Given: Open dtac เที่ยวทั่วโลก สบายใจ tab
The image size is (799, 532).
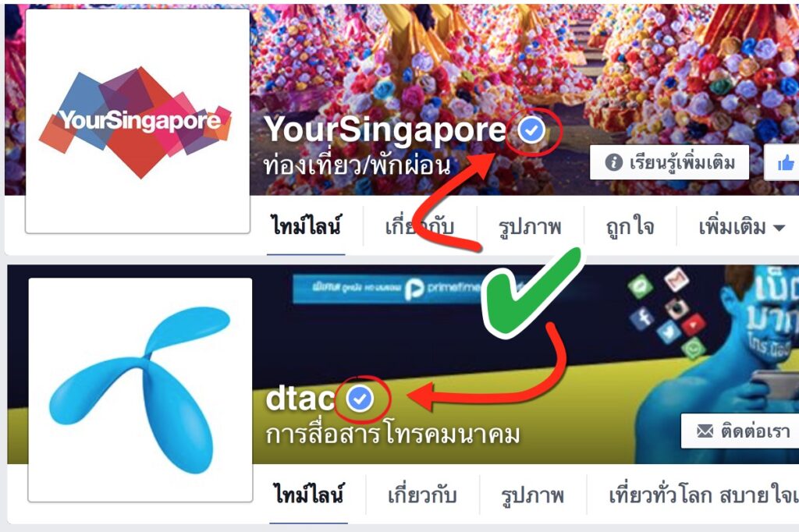Looking at the screenshot, I should click(x=704, y=495).
